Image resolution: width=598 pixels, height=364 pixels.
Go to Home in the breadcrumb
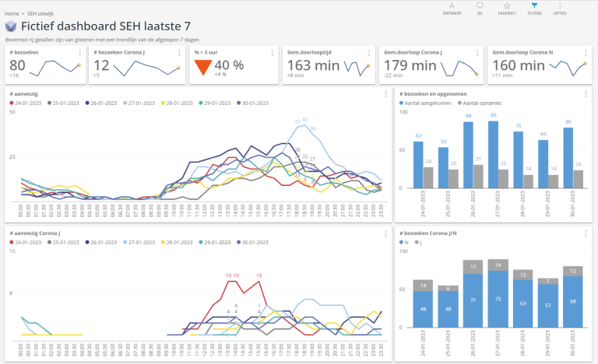coord(12,13)
